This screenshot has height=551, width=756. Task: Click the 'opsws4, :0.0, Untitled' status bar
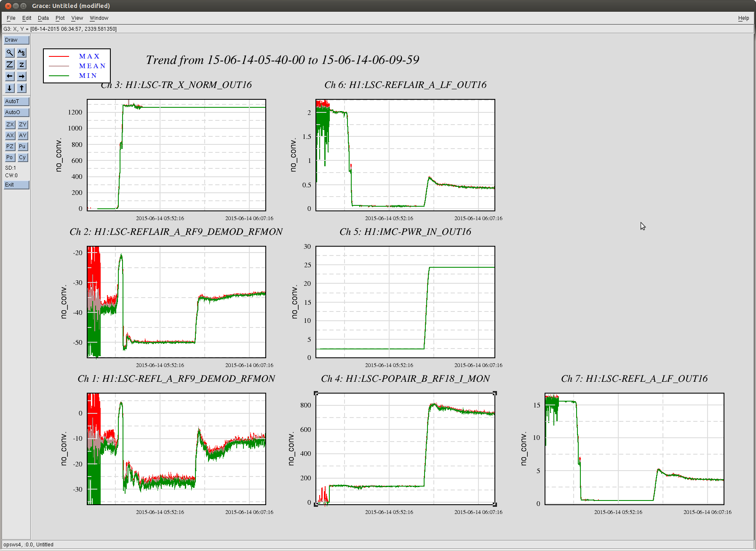click(29, 545)
